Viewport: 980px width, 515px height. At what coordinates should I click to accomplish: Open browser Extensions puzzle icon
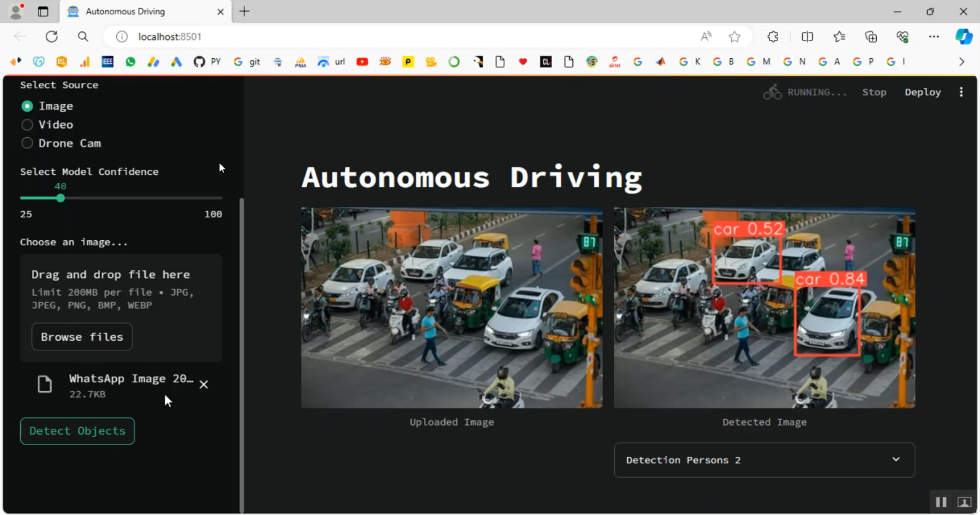[x=773, y=37]
